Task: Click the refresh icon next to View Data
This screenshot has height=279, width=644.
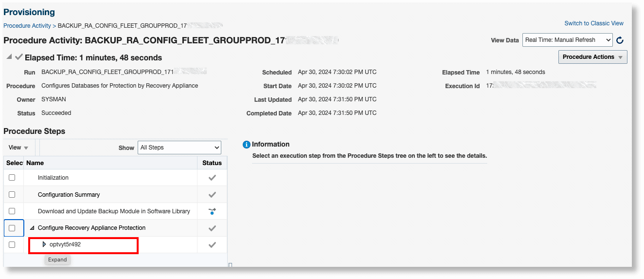Action: point(620,40)
